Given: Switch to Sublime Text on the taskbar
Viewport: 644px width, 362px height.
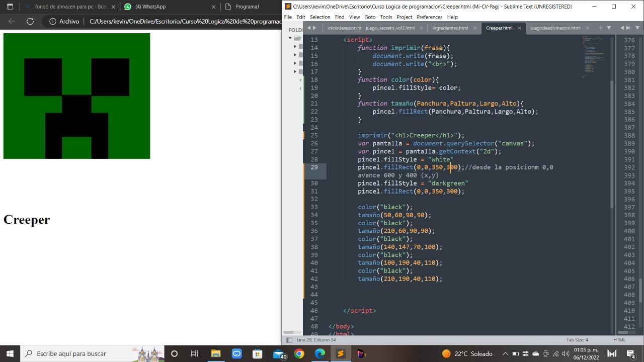Looking at the screenshot, I should click(341, 353).
